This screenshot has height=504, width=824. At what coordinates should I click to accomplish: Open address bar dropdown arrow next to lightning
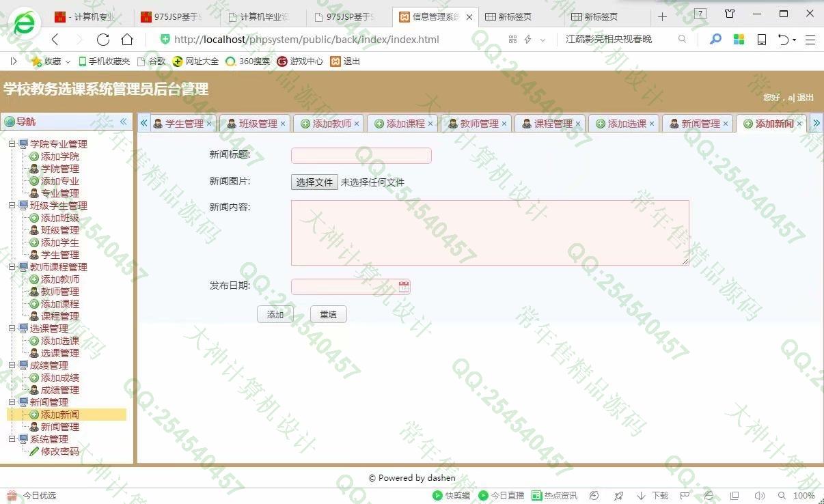[543, 40]
